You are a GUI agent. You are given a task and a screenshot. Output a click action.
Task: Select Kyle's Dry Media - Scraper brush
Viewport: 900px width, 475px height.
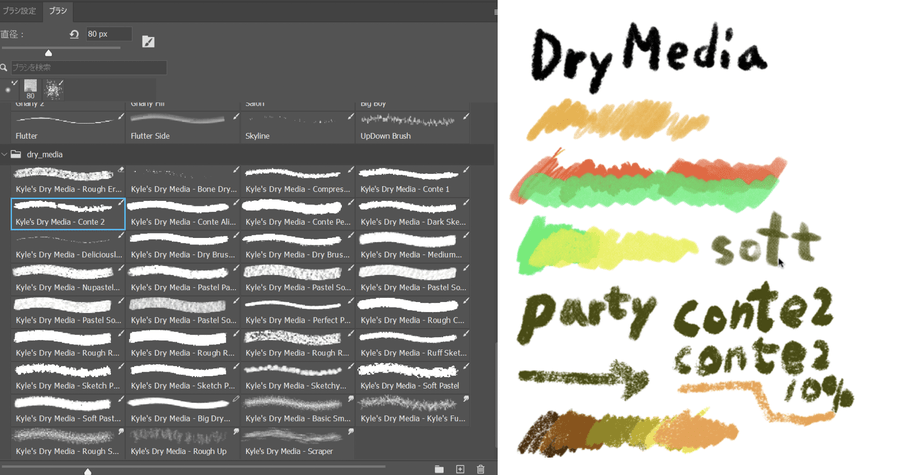tap(297, 442)
